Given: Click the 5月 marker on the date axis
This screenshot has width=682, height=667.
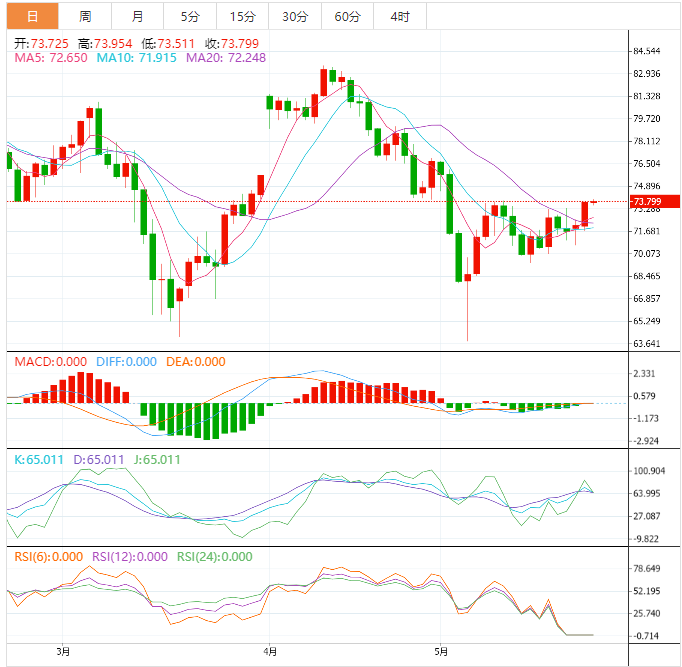Looking at the screenshot, I should pyautogui.click(x=441, y=651).
